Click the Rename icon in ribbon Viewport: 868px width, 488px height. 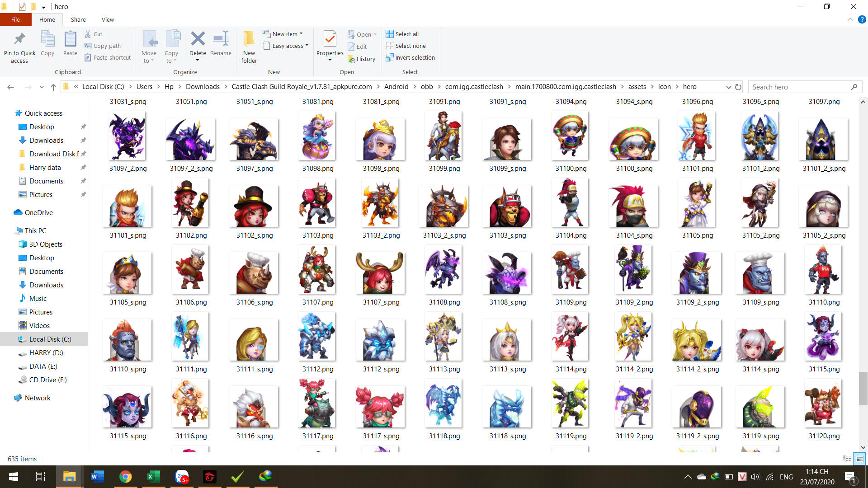pyautogui.click(x=221, y=40)
